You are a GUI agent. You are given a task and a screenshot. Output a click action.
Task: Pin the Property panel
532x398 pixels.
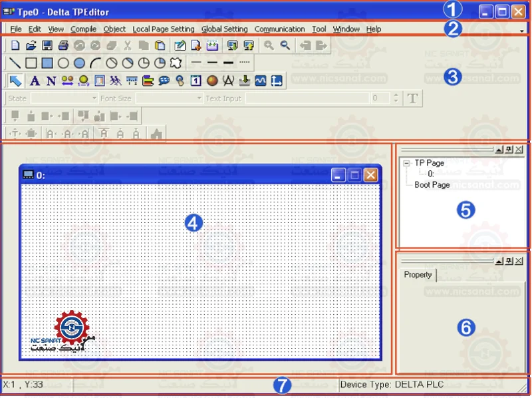(x=509, y=261)
